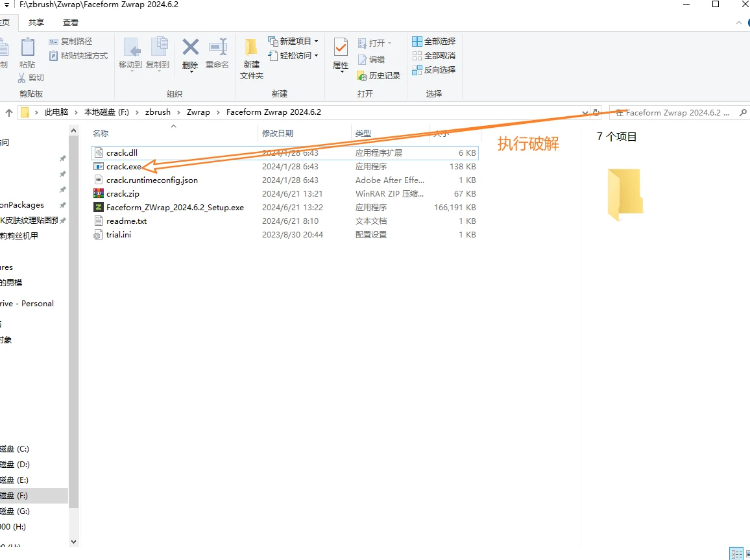The image size is (750, 560).
Task: Click the trial.ini gear file icon
Action: (x=99, y=235)
